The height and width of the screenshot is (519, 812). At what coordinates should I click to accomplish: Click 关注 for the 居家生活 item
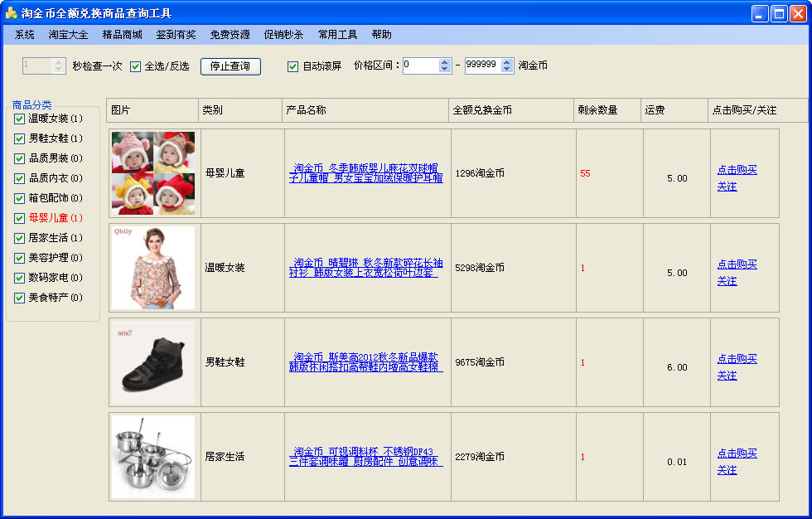[x=727, y=470]
